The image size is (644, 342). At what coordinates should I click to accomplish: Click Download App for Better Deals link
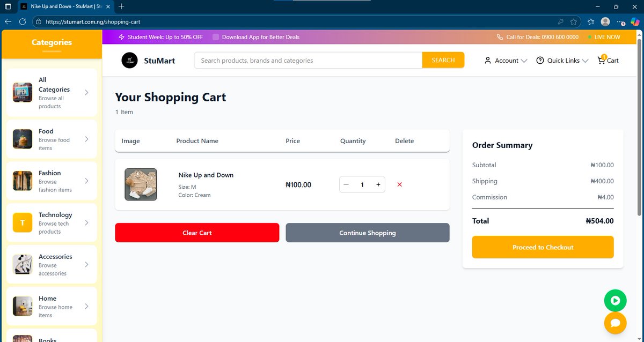click(261, 37)
